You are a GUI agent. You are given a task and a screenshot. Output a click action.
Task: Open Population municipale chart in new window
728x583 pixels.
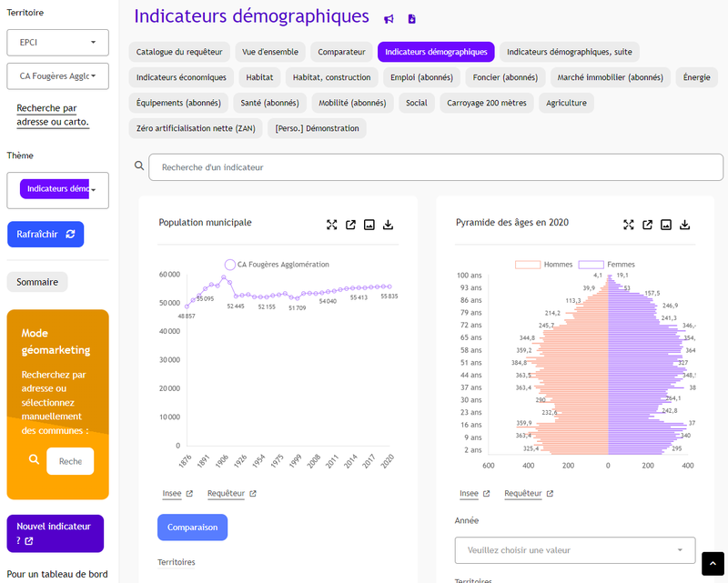350,225
